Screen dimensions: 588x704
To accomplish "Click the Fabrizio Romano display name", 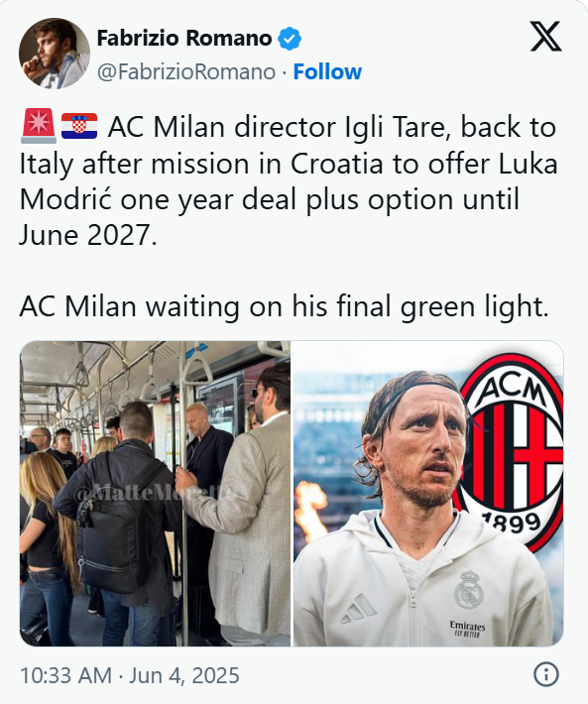I will click(184, 38).
